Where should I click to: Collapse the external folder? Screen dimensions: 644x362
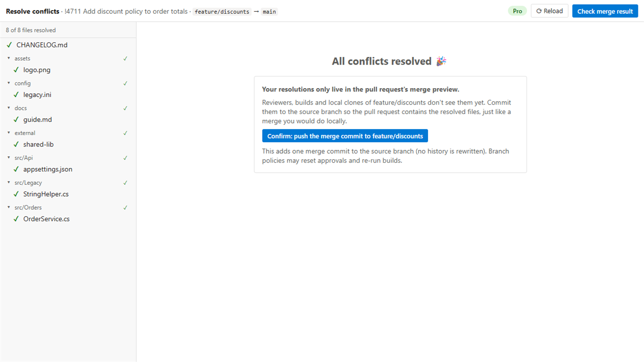(8, 133)
